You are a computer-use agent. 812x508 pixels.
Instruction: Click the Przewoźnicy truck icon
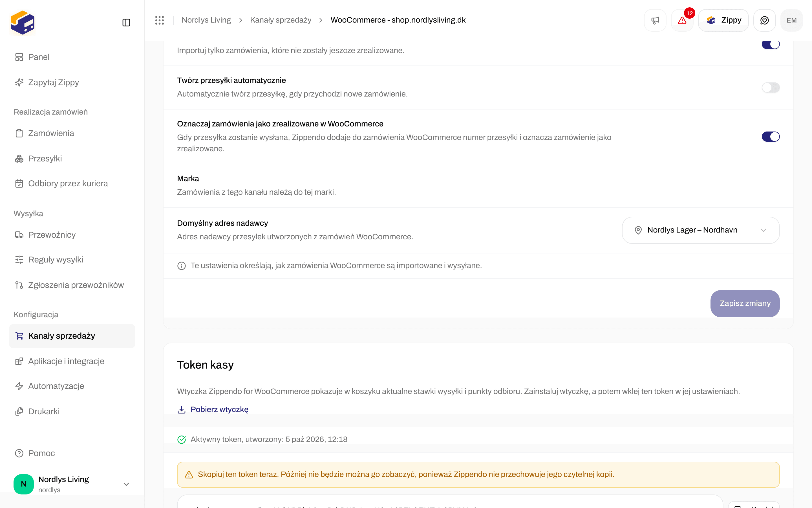click(x=19, y=235)
